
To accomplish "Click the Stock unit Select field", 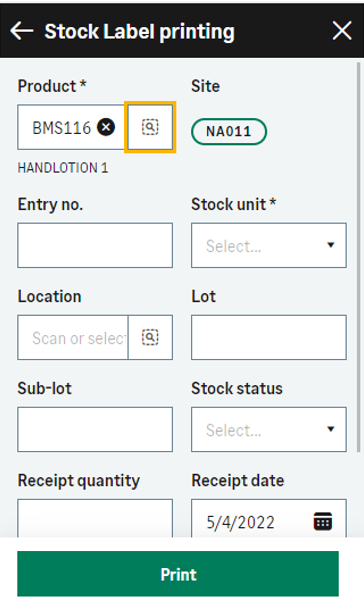I will (x=269, y=245).
